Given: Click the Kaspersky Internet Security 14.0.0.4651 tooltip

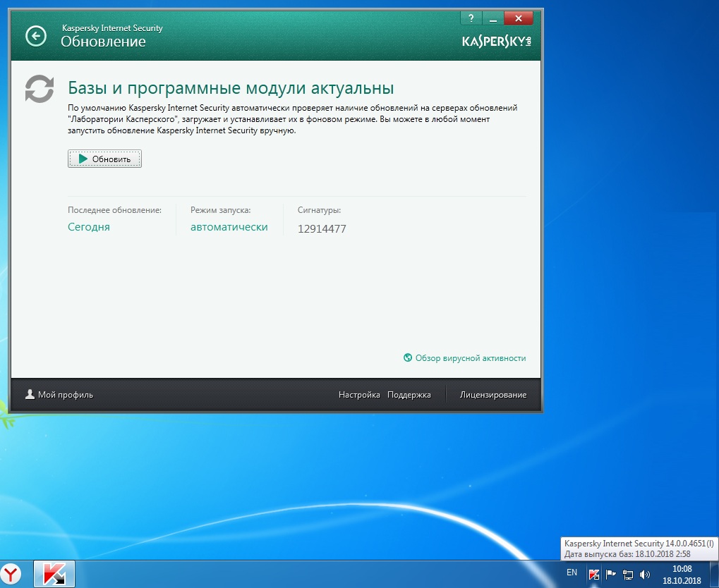Looking at the screenshot, I should [x=639, y=549].
